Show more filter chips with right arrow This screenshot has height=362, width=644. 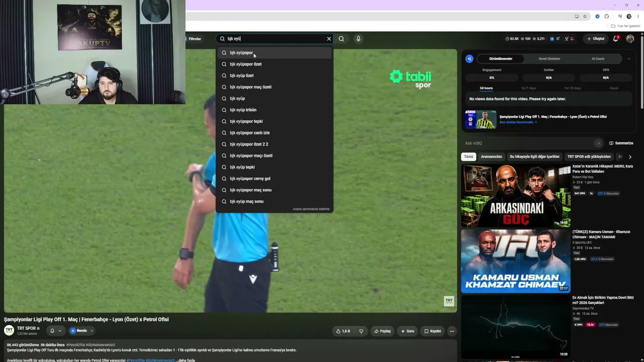pos(630,157)
